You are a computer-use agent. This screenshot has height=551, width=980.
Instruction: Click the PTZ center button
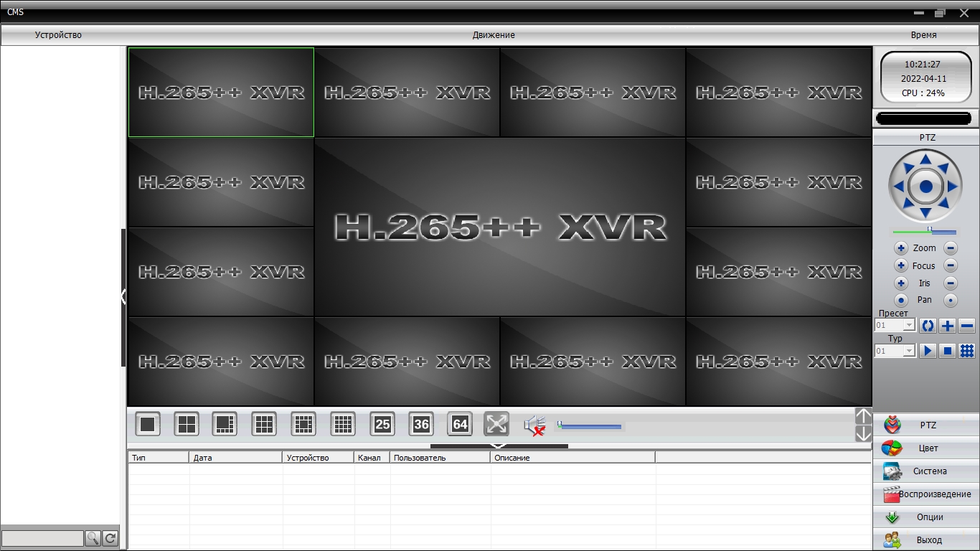[926, 187]
